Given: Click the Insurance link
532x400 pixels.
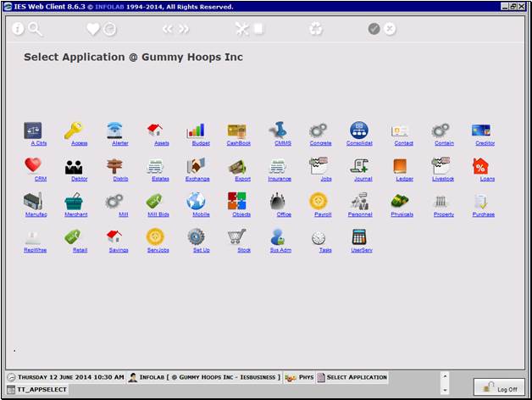Looking at the screenshot, I should [280, 179].
